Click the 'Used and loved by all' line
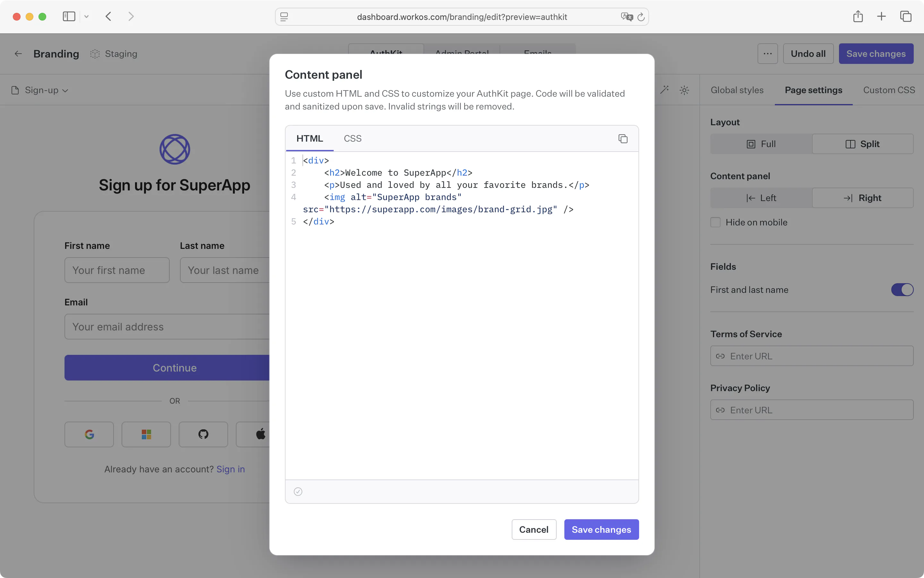 (457, 185)
